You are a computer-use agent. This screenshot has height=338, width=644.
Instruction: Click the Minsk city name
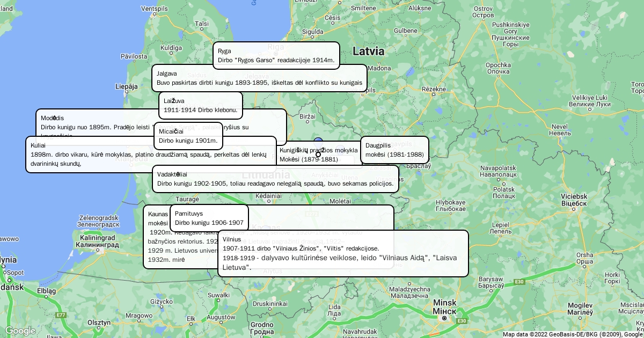click(x=445, y=306)
